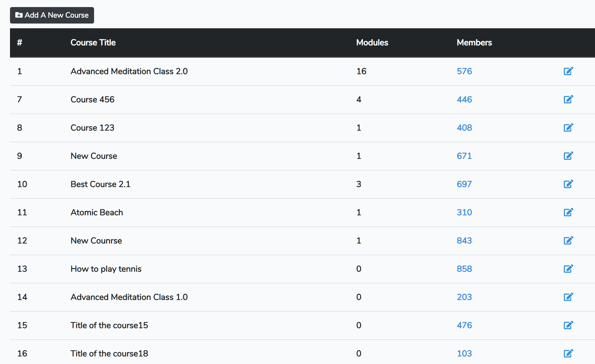Screen dimensions: 595x364
Task: Select the New Course title cell
Action: [94, 156]
